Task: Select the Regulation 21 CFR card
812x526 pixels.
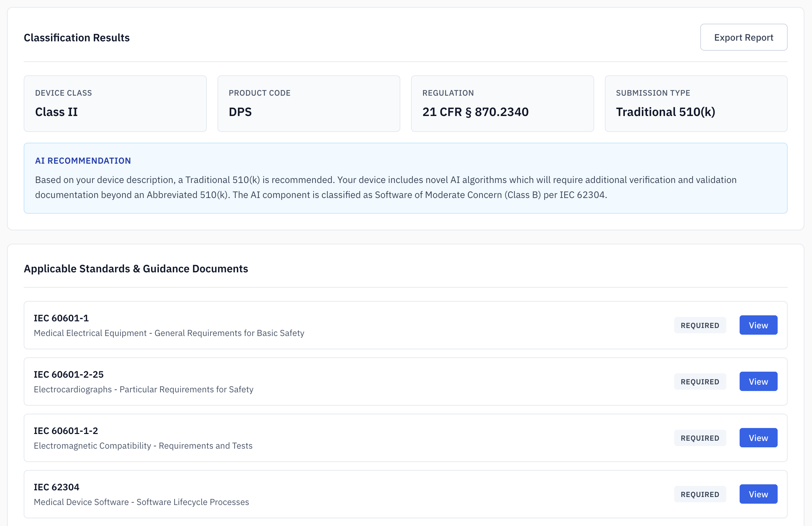Action: (x=502, y=104)
